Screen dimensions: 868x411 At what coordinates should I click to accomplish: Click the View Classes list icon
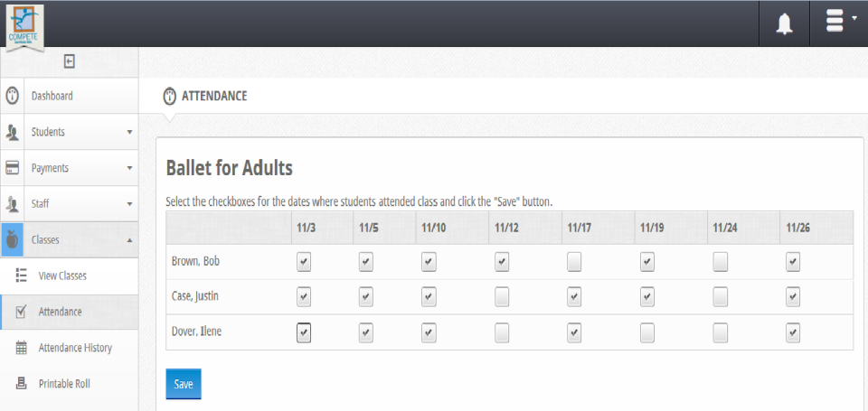(21, 276)
